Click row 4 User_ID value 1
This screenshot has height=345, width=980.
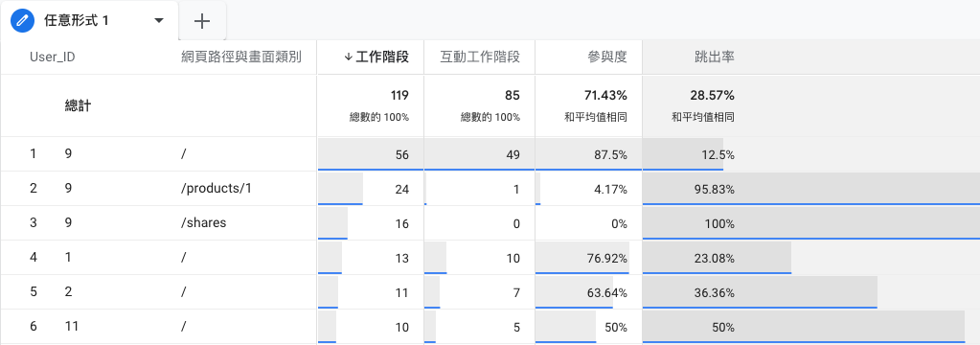point(68,258)
